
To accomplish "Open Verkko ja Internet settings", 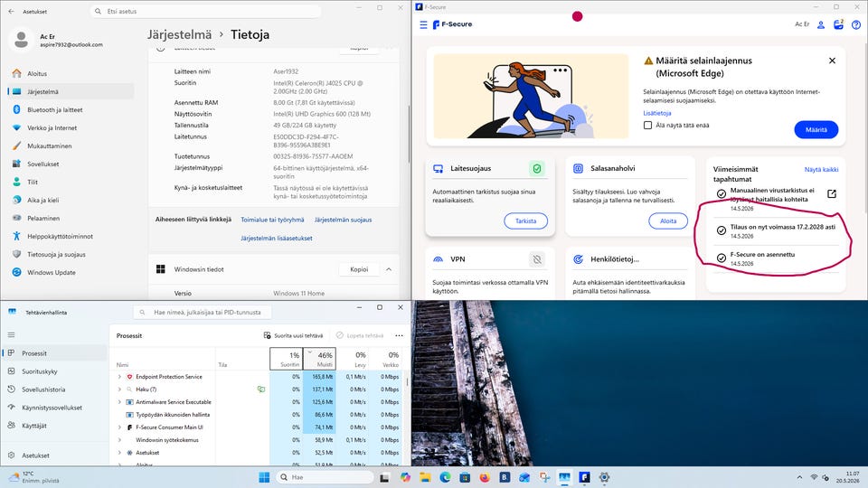I will click(x=71, y=127).
